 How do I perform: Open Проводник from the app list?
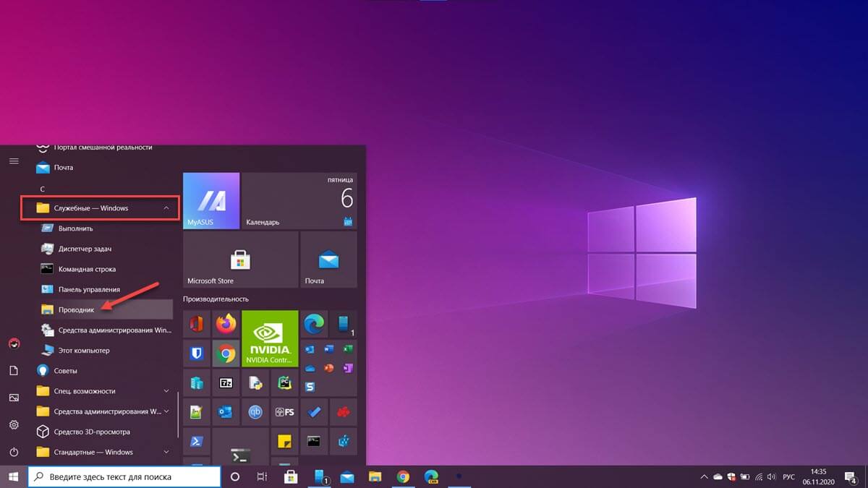(x=103, y=309)
